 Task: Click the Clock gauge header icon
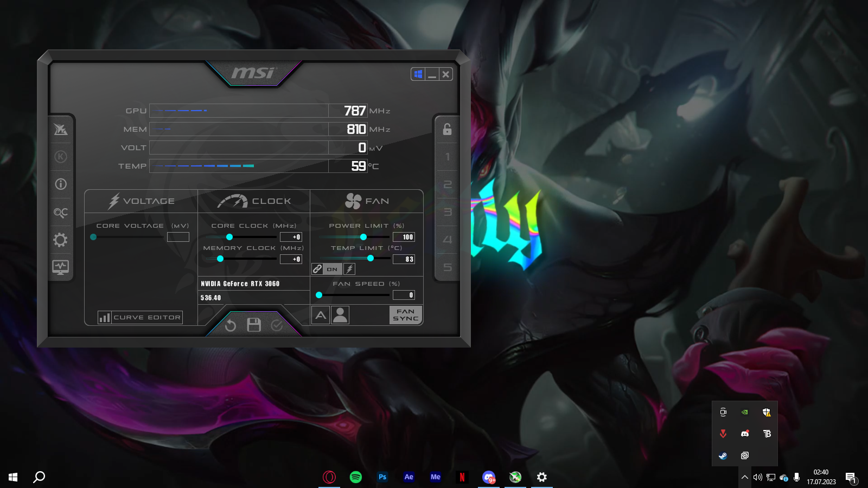pos(232,201)
